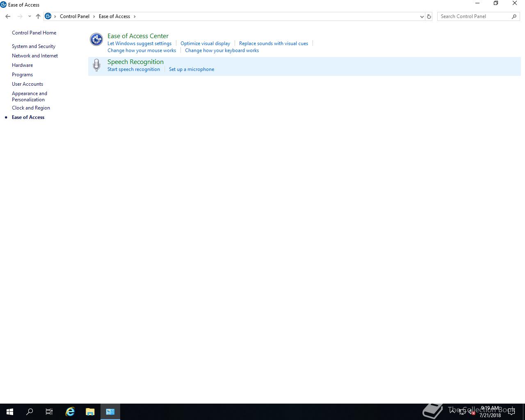The height and width of the screenshot is (420, 525).
Task: Restore down the Ease of Access window
Action: pyautogui.click(x=496, y=3)
